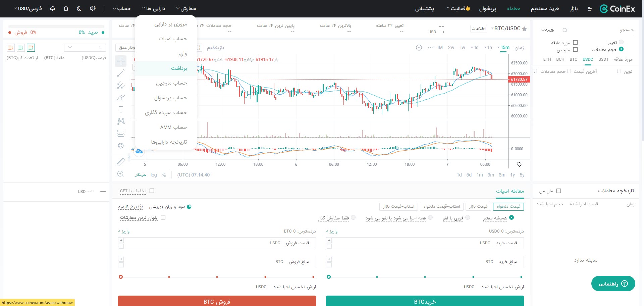
Task: Tick the مارجین filter checkbox
Action: coord(576,50)
